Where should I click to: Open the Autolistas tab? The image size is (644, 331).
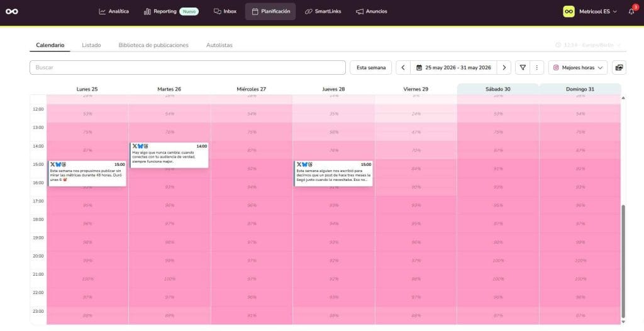coord(219,45)
